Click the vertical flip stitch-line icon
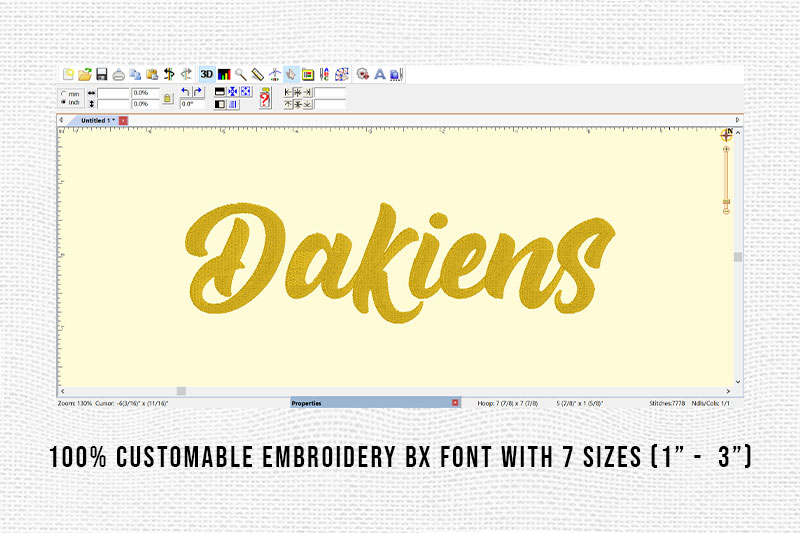Image resolution: width=800 pixels, height=533 pixels. click(x=169, y=74)
